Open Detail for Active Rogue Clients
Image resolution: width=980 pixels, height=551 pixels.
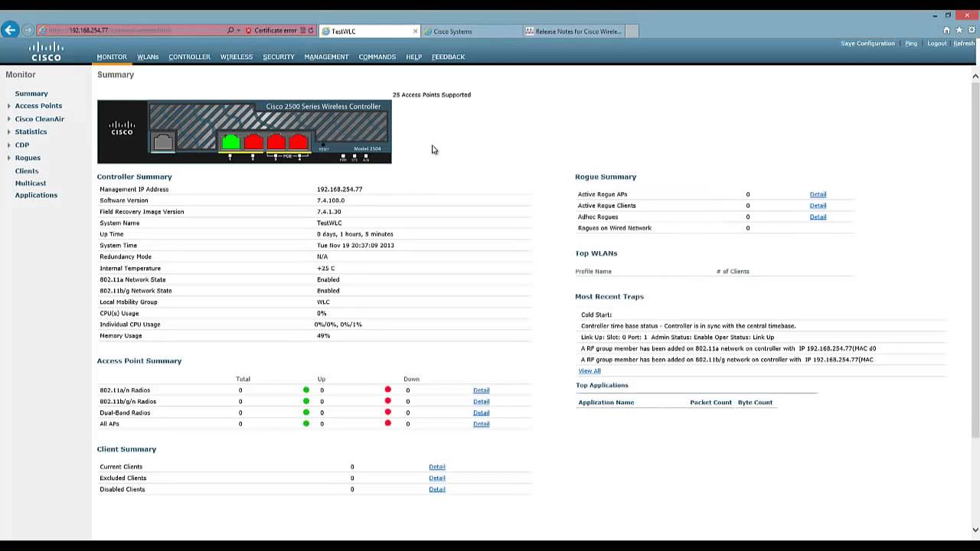[818, 206]
